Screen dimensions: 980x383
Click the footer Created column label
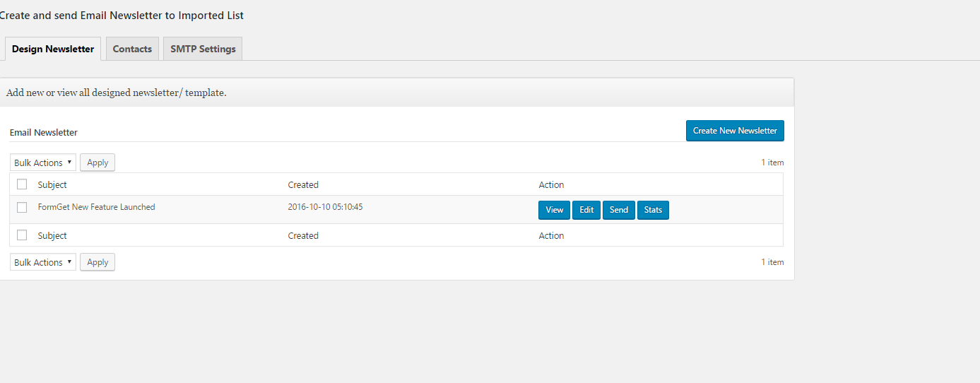303,235
